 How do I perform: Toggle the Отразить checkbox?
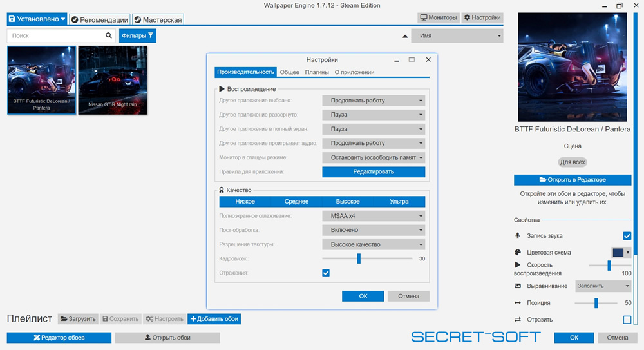click(x=627, y=320)
